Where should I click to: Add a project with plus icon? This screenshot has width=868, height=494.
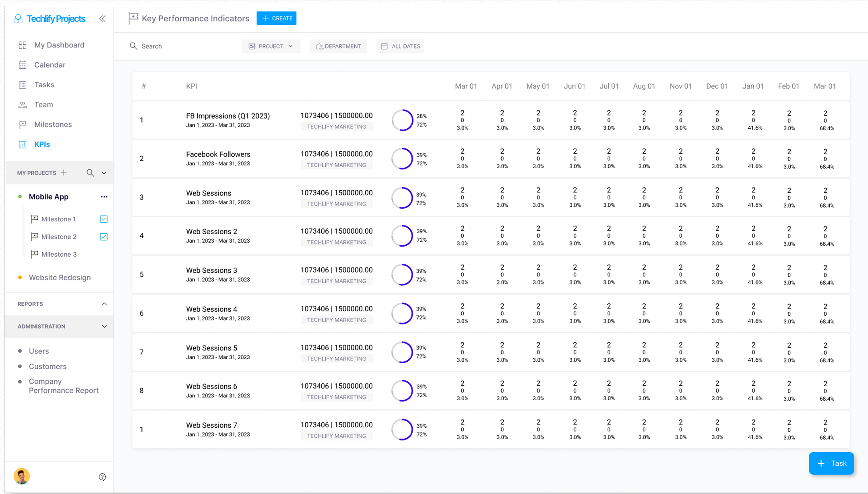click(64, 173)
